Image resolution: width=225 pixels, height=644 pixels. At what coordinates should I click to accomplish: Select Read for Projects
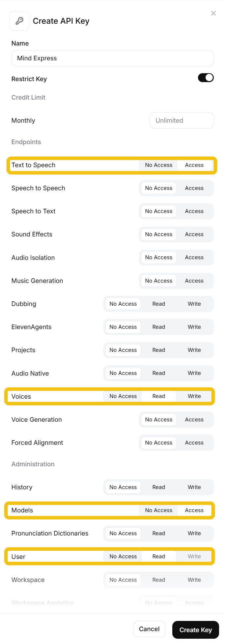159,350
